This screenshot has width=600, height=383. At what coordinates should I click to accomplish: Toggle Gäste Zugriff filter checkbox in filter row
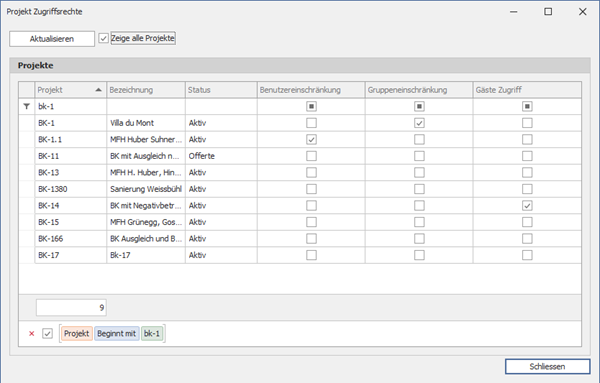tap(527, 106)
